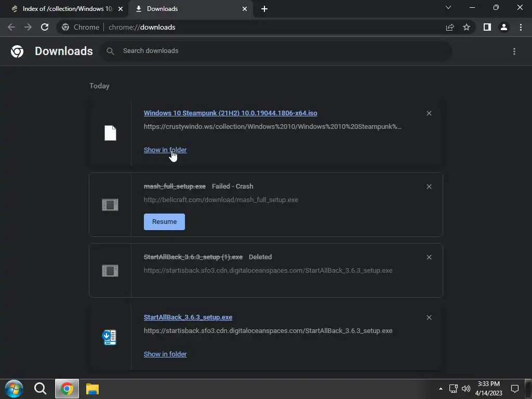
Task: Remove deleted StartAllBack_3.6.3_setup (1).exe entry
Action: 429,257
